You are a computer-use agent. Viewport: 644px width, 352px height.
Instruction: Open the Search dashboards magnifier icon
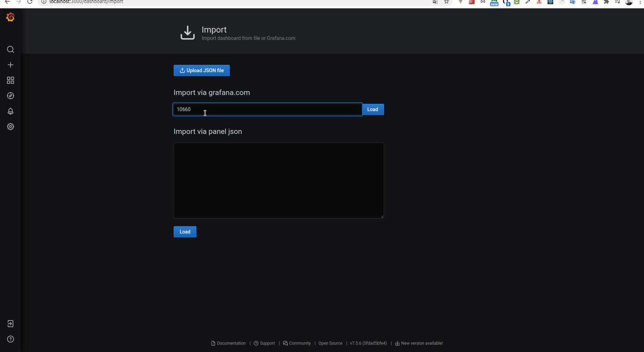tap(11, 50)
